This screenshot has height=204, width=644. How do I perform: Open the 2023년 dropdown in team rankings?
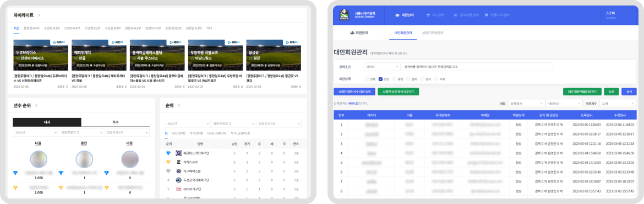pos(187,124)
